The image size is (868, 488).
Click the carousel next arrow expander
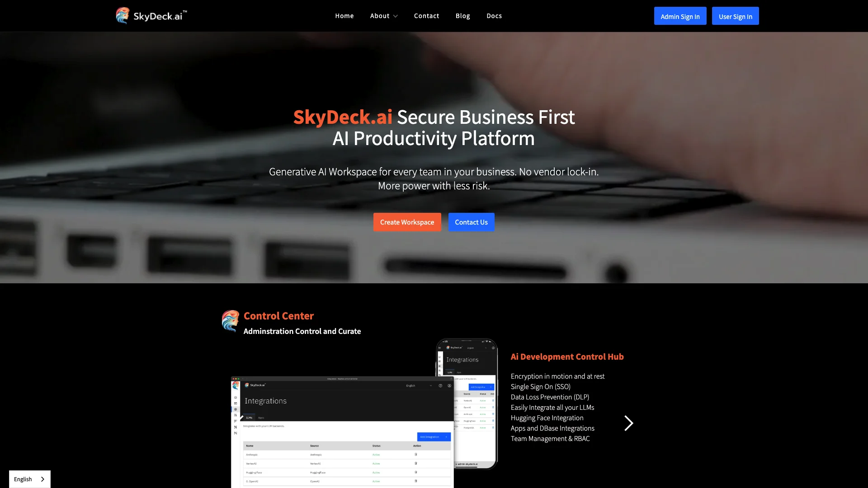point(628,423)
